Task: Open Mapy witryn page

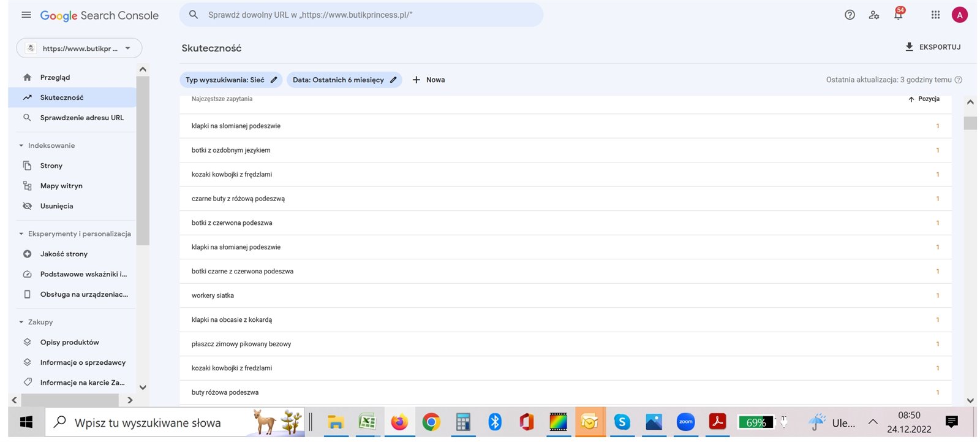Action: pos(61,186)
